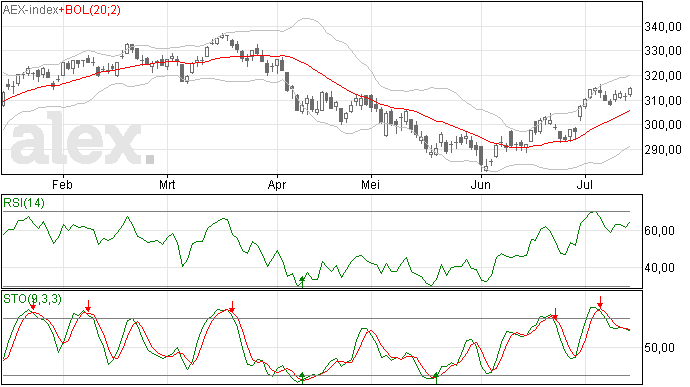Click the STO(9,3,3) panel label
This screenshot has width=690, height=387.
[32, 299]
